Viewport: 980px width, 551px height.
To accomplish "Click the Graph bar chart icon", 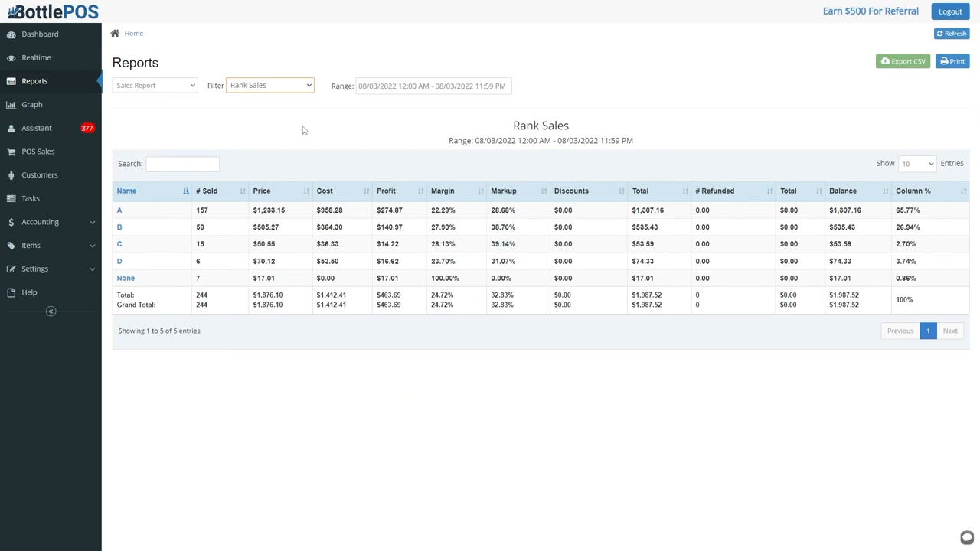I will pyautogui.click(x=11, y=105).
